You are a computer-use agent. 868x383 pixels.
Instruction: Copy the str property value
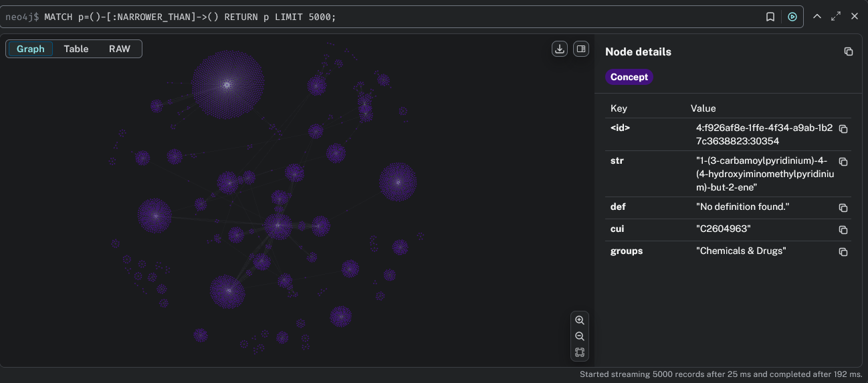click(x=843, y=162)
